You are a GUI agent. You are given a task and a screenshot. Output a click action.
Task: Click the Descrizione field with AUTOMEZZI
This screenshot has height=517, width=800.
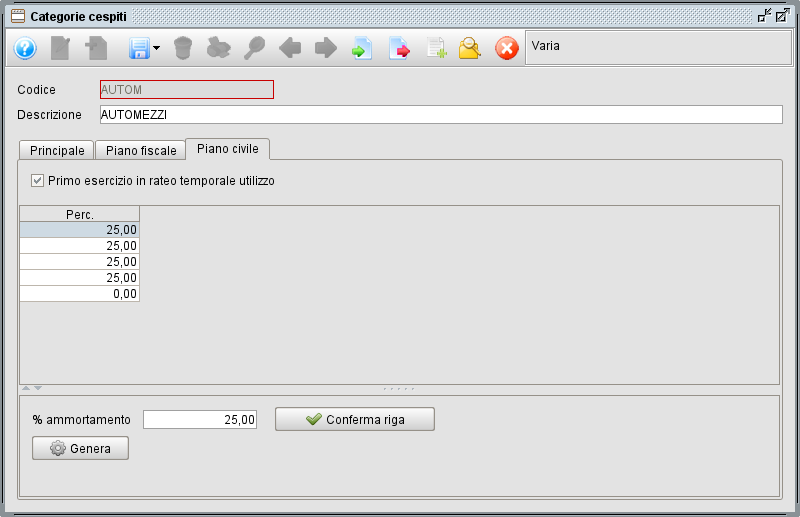[441, 114]
